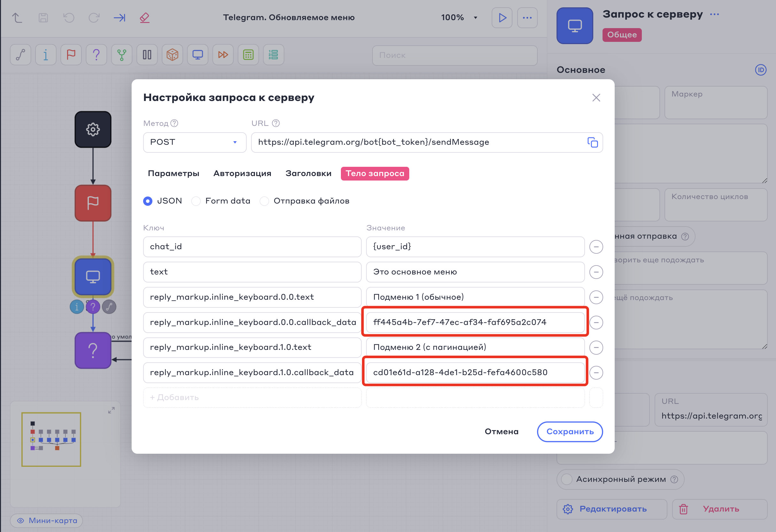This screenshot has height=532, width=776.
Task: Select the eraser tool icon
Action: pyautogui.click(x=145, y=18)
